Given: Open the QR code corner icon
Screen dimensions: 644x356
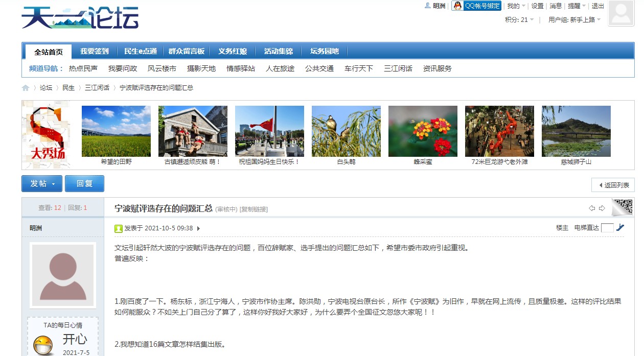Looking at the screenshot, I should (623, 206).
